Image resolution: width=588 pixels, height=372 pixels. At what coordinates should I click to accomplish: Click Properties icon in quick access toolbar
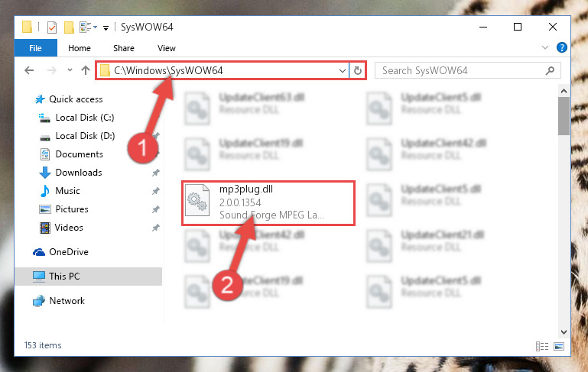(52, 27)
